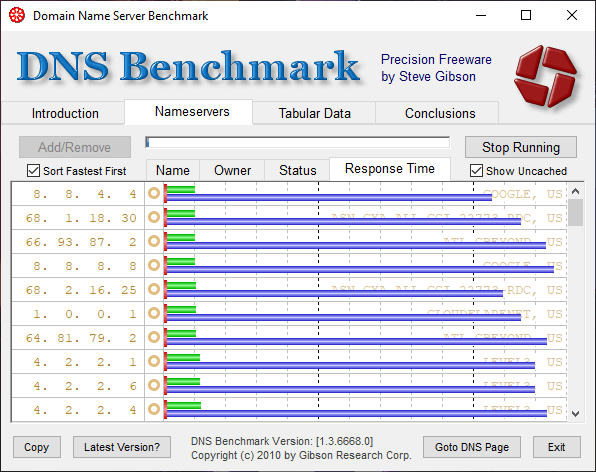Click the Precision Freeware by Steve Gibson text
Image resolution: width=596 pixels, height=472 pixels.
(x=436, y=68)
